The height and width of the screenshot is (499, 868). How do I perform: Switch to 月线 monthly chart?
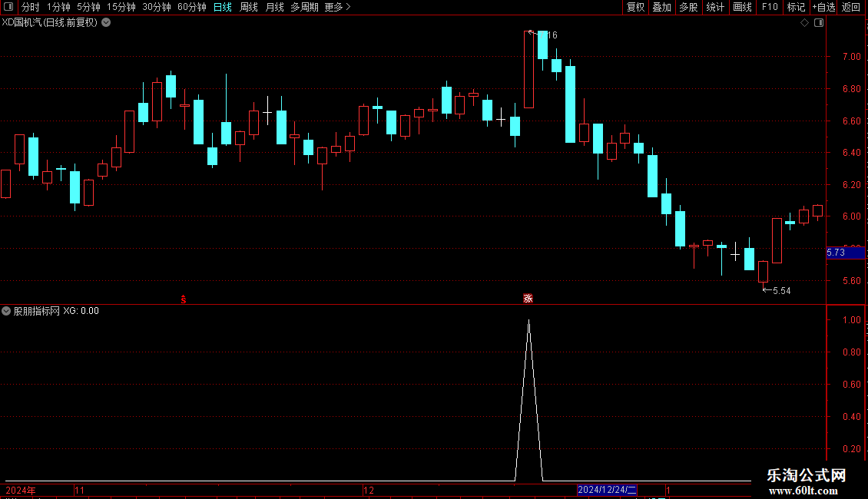(x=274, y=7)
